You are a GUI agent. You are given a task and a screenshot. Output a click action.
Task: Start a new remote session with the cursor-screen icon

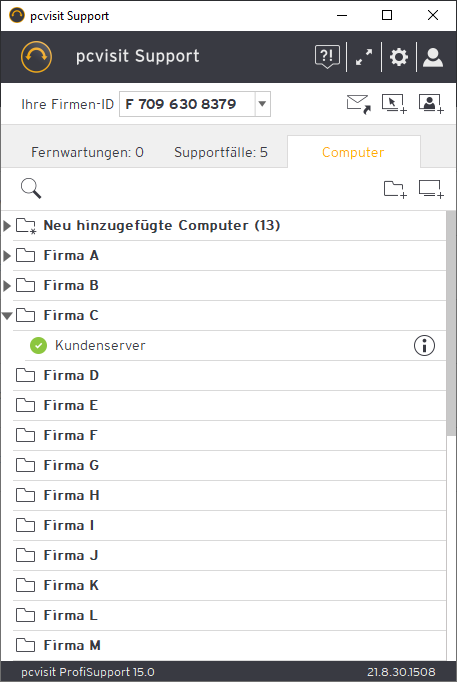tap(394, 104)
